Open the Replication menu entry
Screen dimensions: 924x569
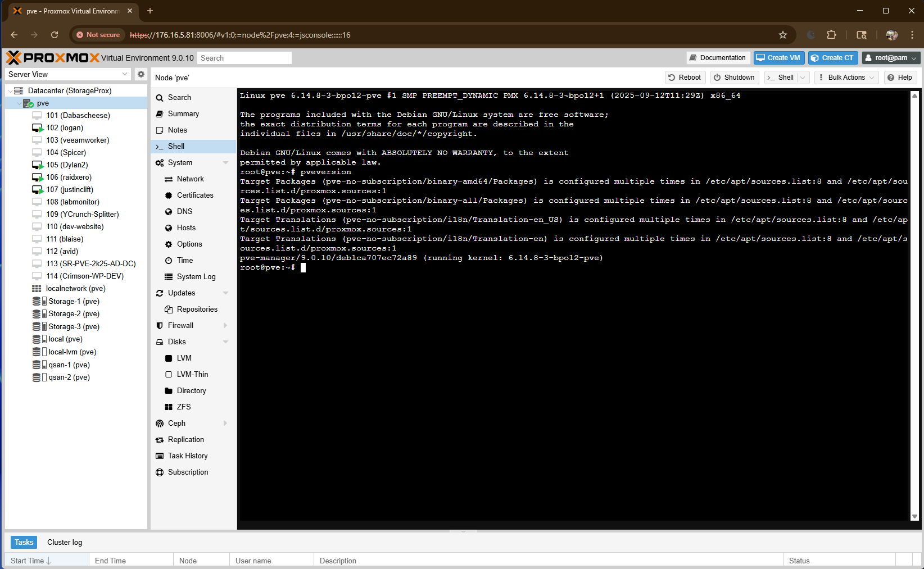pyautogui.click(x=185, y=440)
